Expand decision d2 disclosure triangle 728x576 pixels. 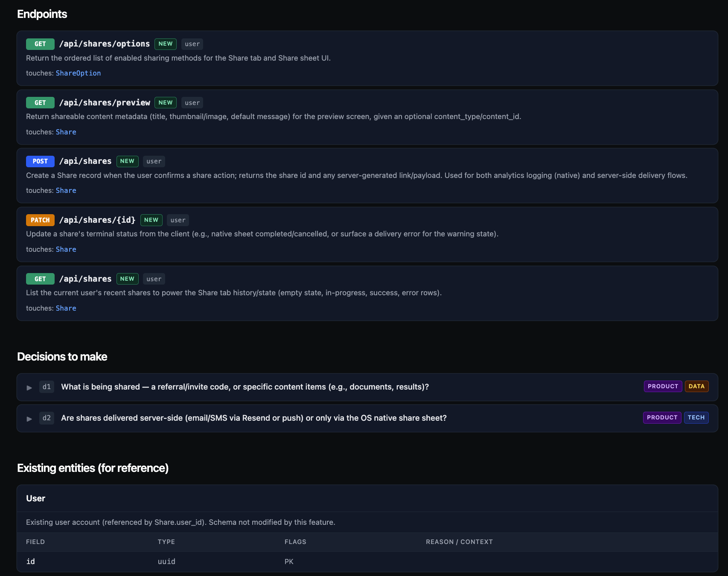point(29,419)
